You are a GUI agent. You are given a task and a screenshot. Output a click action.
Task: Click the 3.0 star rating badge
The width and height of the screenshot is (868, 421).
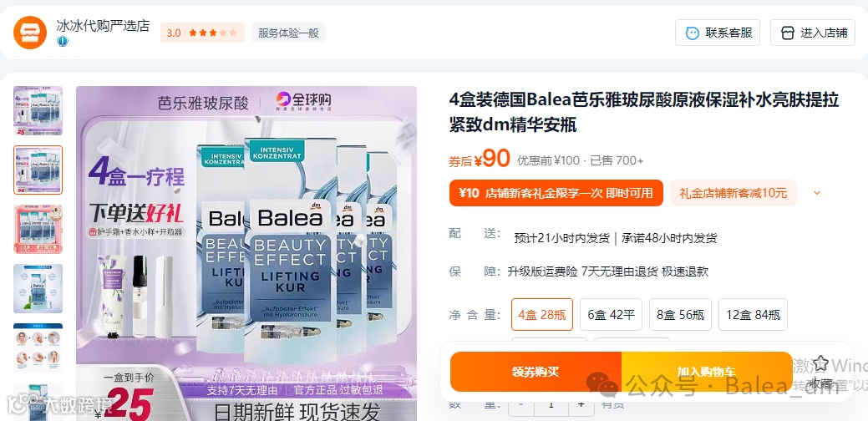pyautogui.click(x=202, y=33)
